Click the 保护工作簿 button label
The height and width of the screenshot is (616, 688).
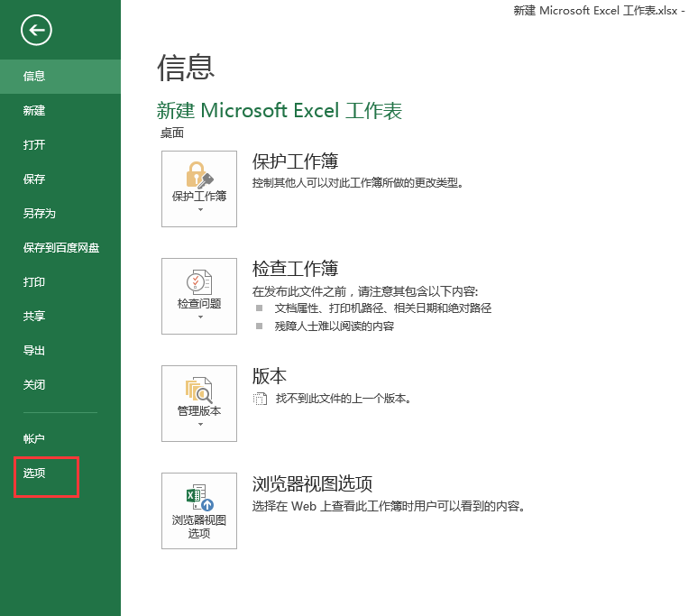click(199, 196)
